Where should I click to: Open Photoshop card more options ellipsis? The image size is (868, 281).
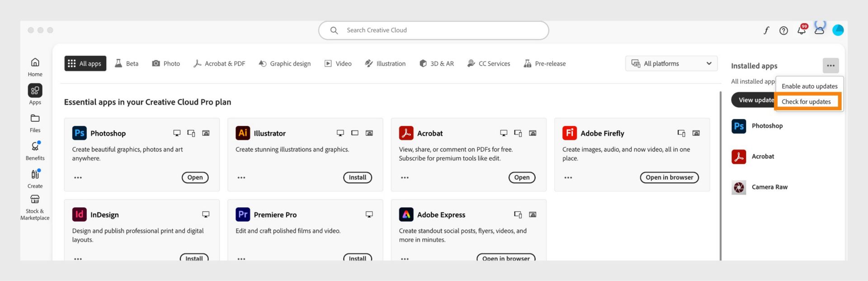[x=78, y=178]
